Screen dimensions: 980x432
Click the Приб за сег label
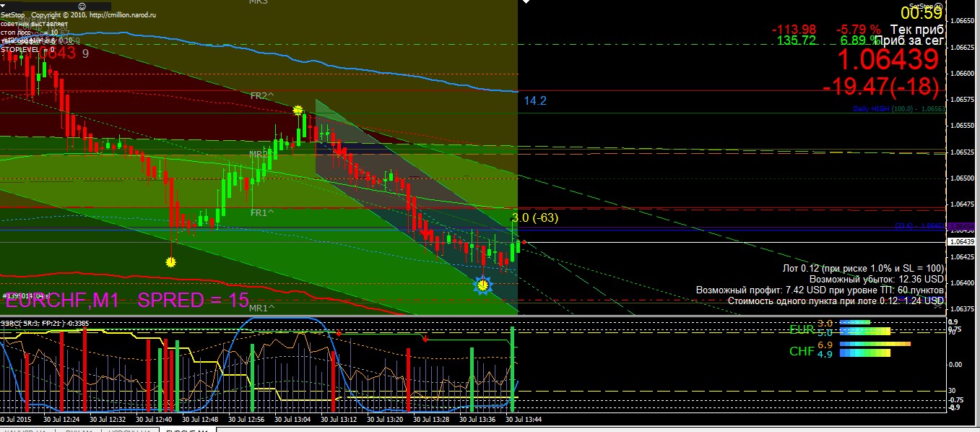[x=909, y=41]
